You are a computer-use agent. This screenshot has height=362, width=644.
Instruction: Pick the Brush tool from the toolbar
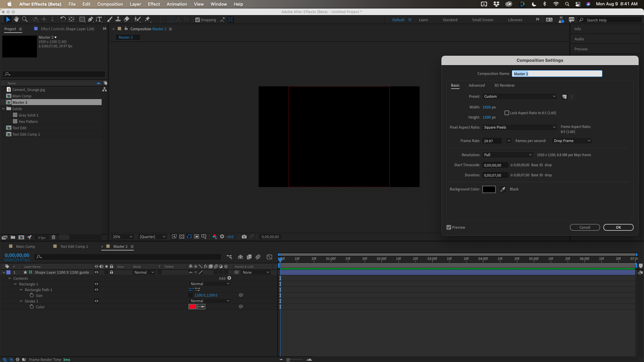tap(109, 19)
